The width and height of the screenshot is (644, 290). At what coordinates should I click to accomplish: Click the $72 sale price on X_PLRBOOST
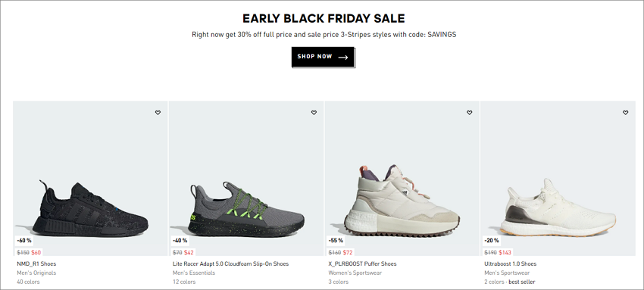tap(348, 253)
